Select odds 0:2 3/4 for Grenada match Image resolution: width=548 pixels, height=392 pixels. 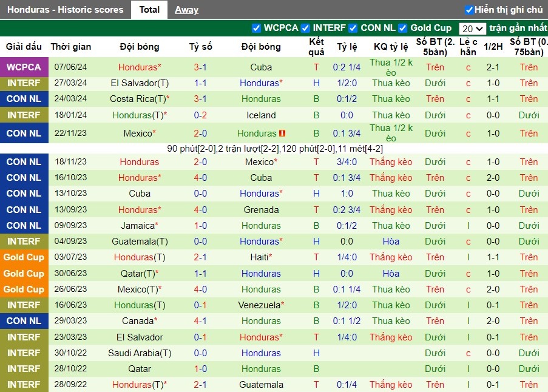tap(347, 209)
